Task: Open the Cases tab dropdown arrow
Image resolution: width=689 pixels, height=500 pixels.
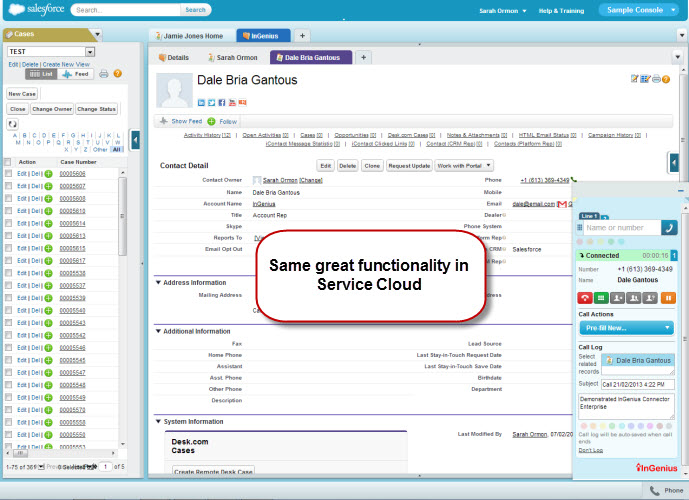Action: (x=98, y=34)
